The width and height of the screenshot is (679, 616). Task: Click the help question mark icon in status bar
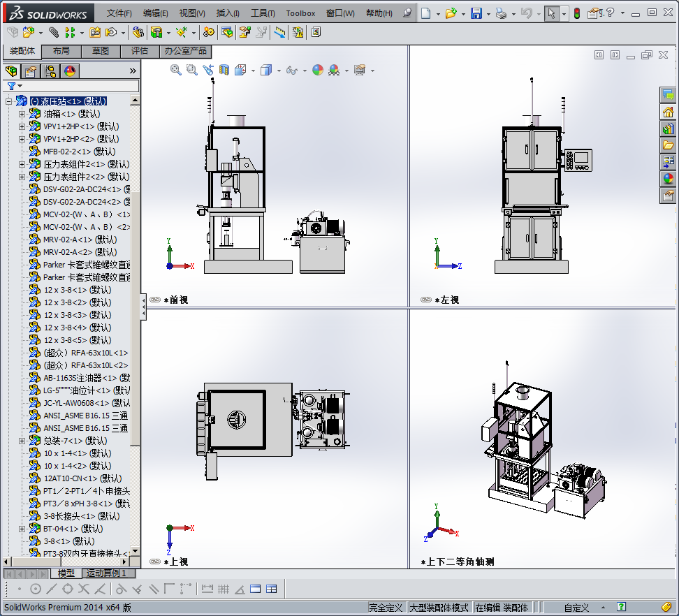[622, 607]
